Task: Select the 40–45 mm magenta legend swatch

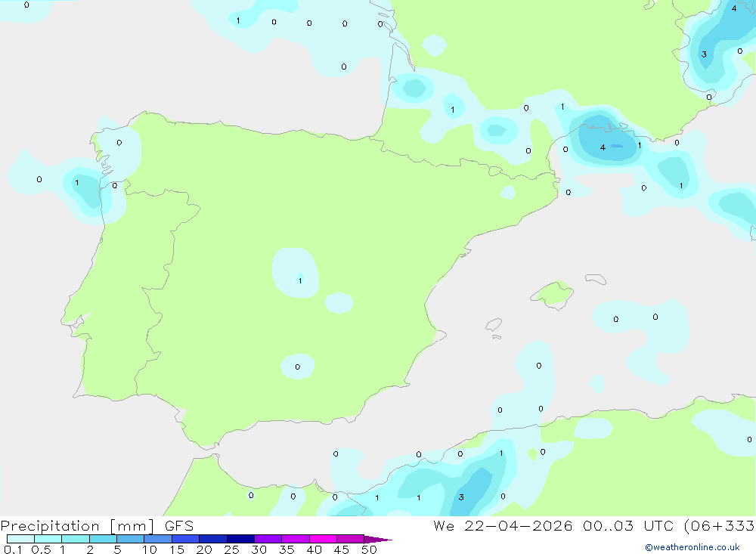Action: pyautogui.click(x=323, y=539)
